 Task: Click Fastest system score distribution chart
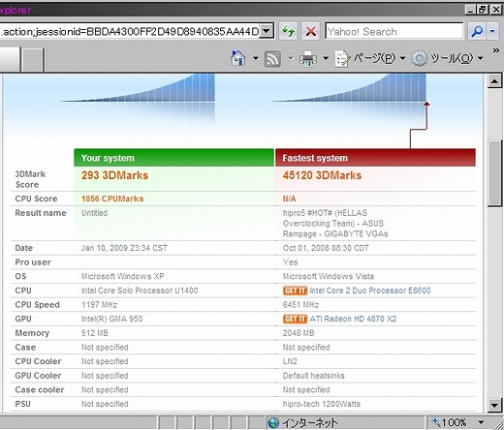[x=348, y=88]
